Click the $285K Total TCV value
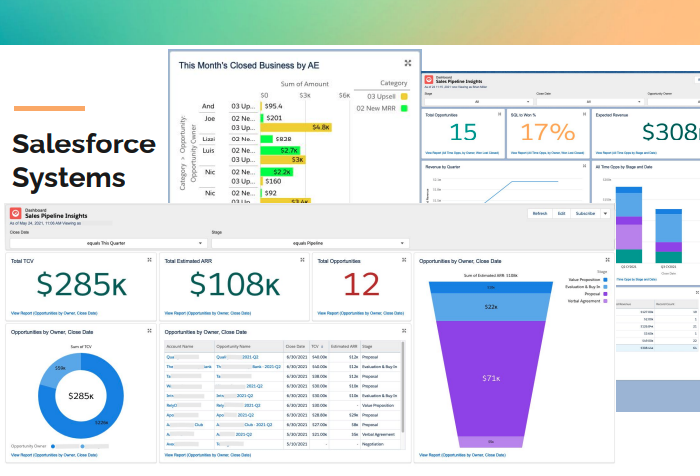 click(x=82, y=284)
